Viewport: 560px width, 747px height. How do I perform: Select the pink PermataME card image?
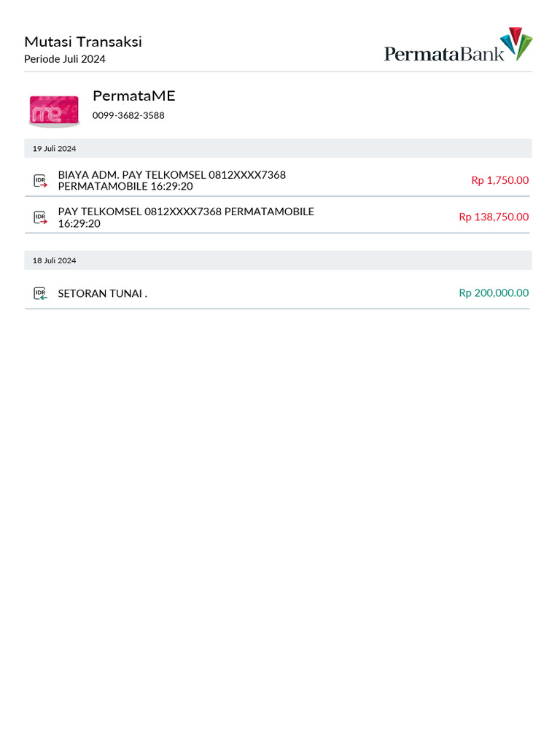tap(54, 111)
